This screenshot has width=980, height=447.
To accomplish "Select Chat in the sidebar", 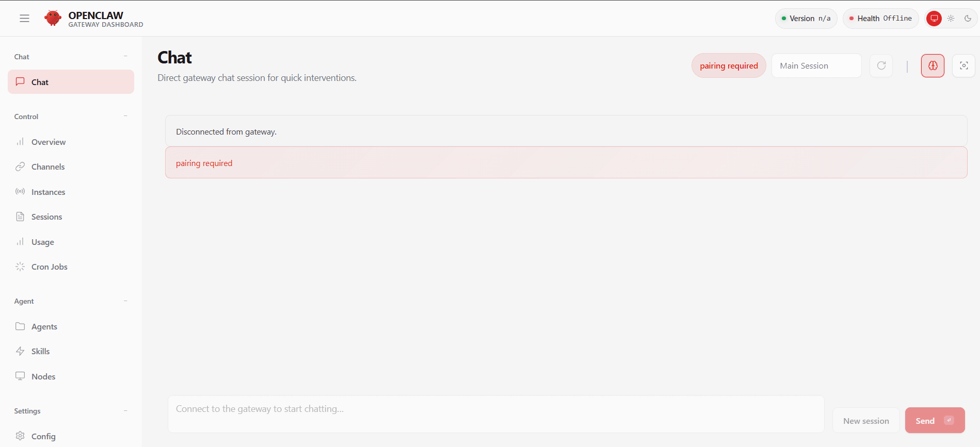I will coord(71,82).
